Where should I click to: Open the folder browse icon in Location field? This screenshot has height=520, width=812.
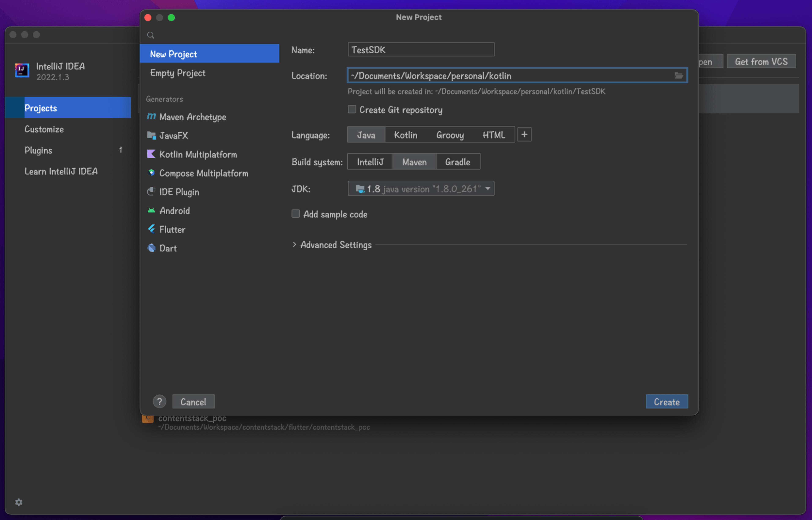[x=679, y=75]
